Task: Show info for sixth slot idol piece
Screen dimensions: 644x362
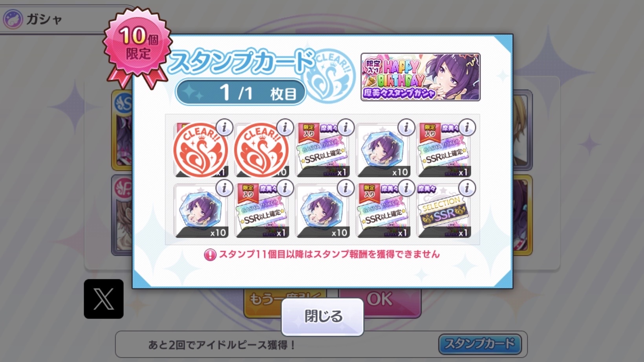Action: click(x=224, y=188)
